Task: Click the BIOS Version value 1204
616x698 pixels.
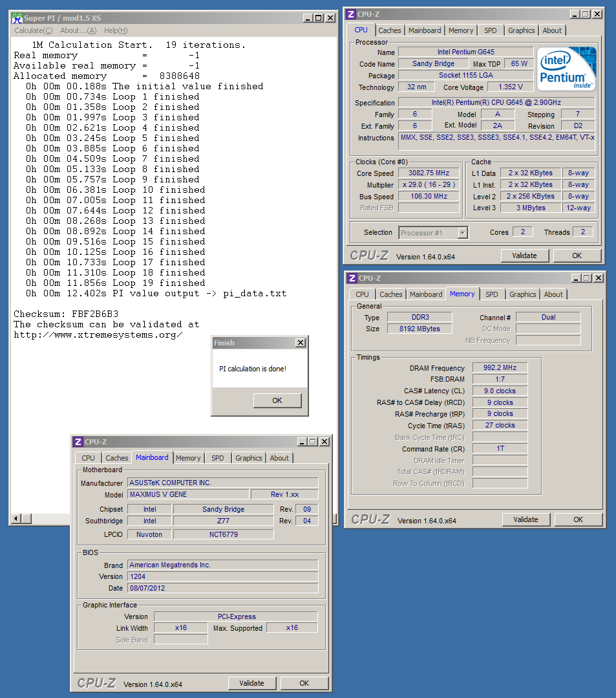Action: coord(223,576)
